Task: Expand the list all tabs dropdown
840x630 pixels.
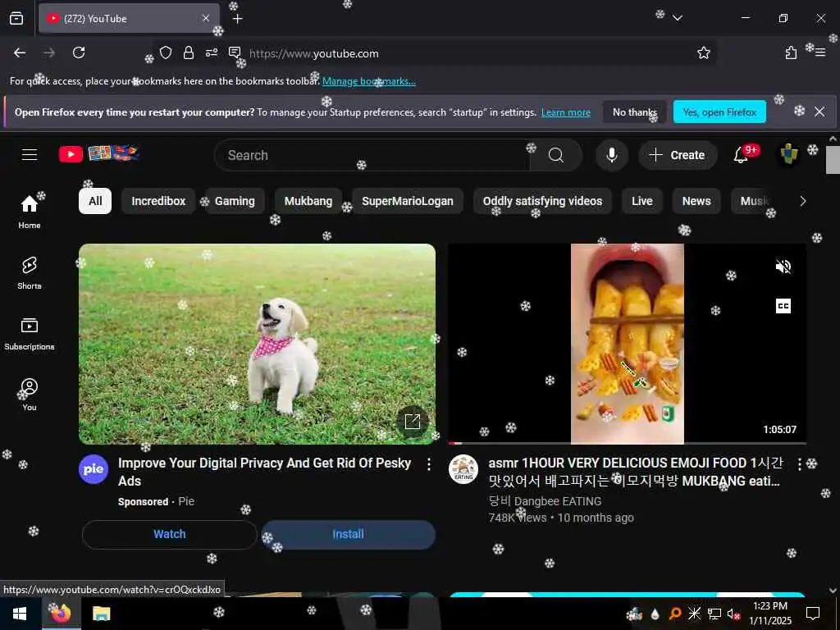Action: [x=678, y=18]
